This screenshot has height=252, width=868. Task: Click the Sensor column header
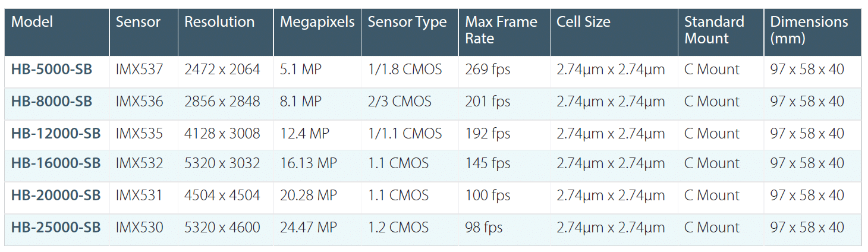point(138,23)
